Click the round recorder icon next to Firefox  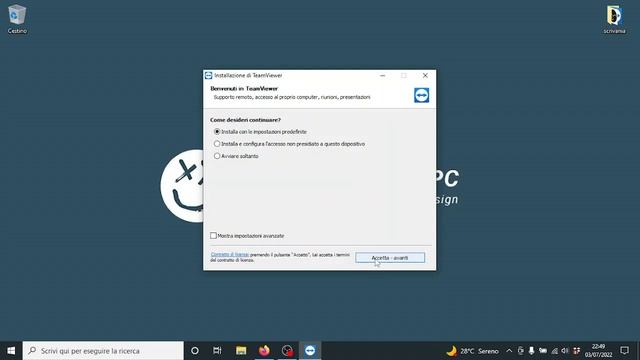click(287, 351)
